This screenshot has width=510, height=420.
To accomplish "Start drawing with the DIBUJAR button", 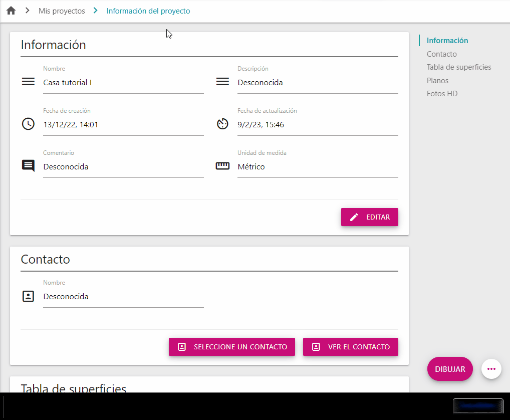I will (x=450, y=369).
